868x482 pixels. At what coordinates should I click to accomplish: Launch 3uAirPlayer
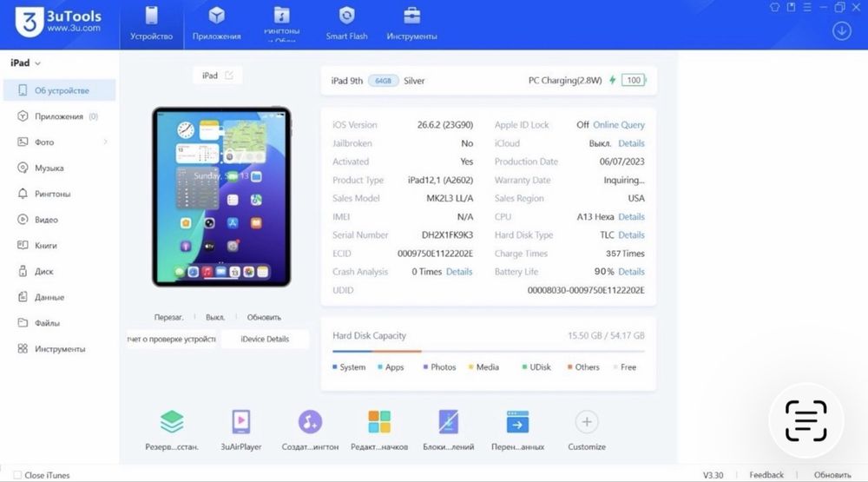click(x=240, y=430)
